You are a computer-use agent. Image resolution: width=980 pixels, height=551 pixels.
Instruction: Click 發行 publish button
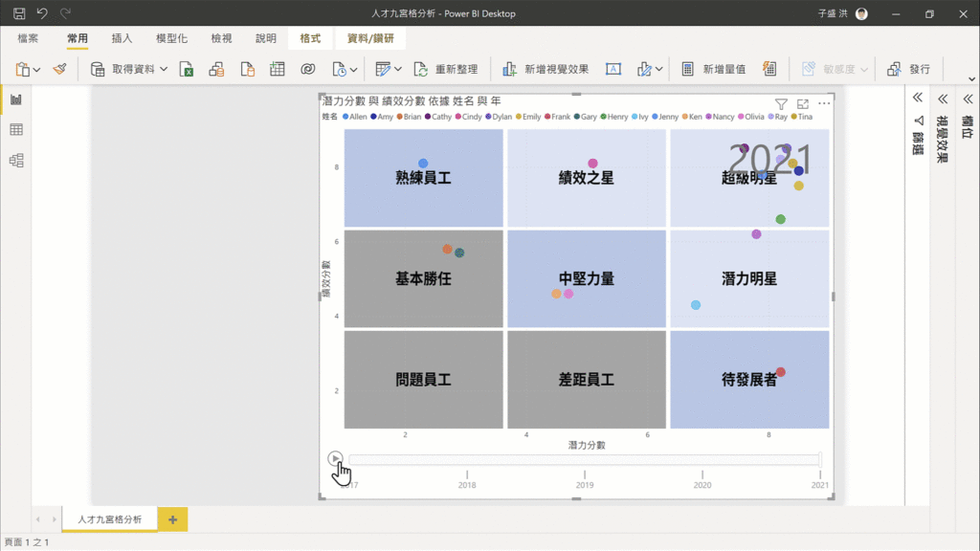point(909,69)
